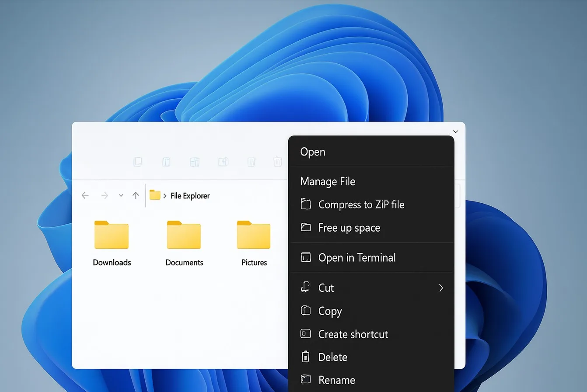Viewport: 587px width, 392px height.
Task: Choose Compress to ZiP file
Action: tap(361, 205)
